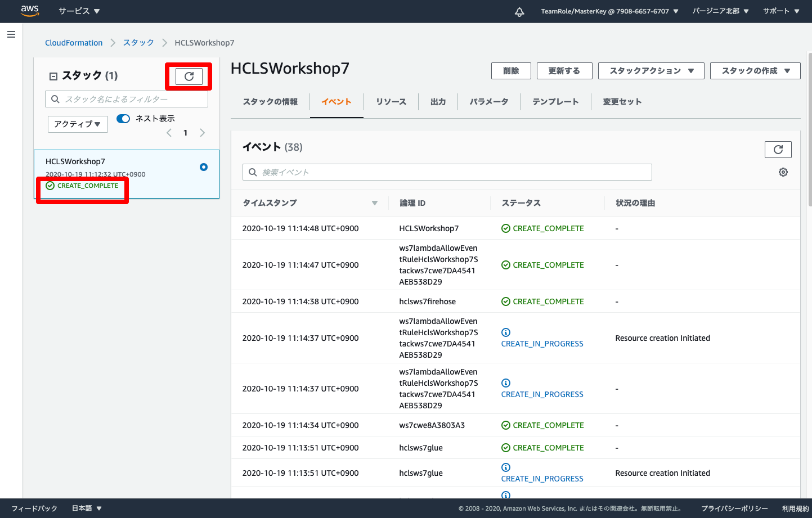
Task: Click the Delete stack button
Action: point(511,71)
